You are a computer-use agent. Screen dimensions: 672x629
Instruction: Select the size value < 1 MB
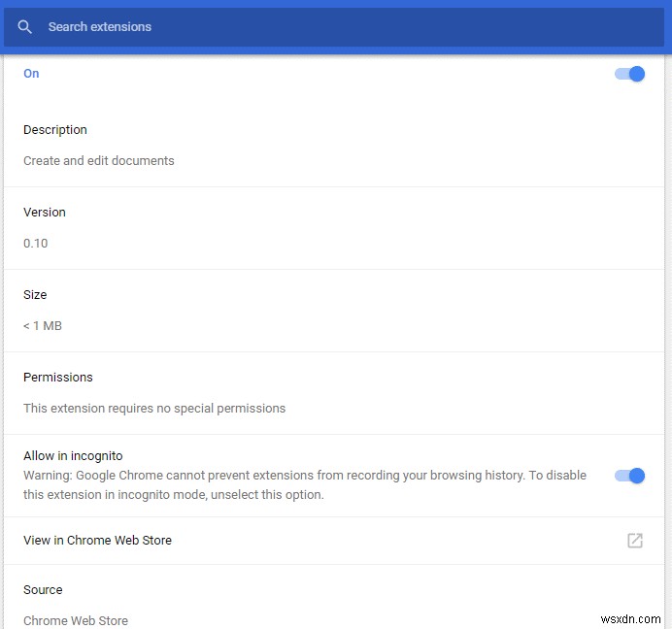[x=43, y=326]
